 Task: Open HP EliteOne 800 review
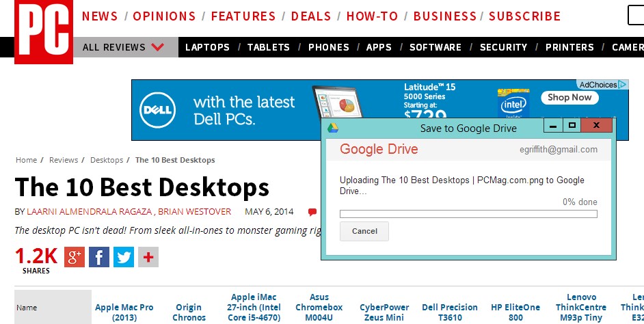[515, 312]
